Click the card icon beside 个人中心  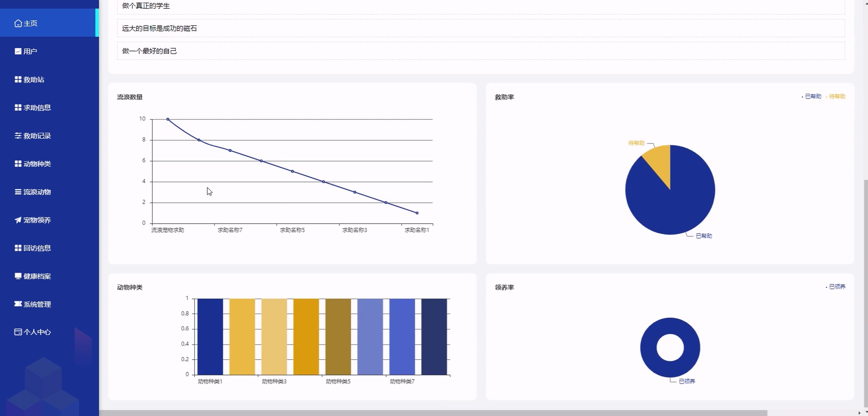pyautogui.click(x=18, y=332)
